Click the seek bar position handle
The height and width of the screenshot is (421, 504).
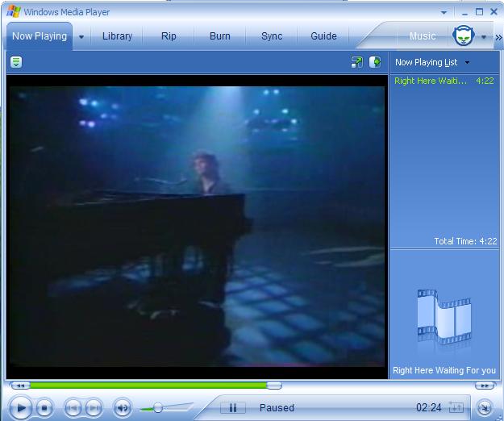274,385
